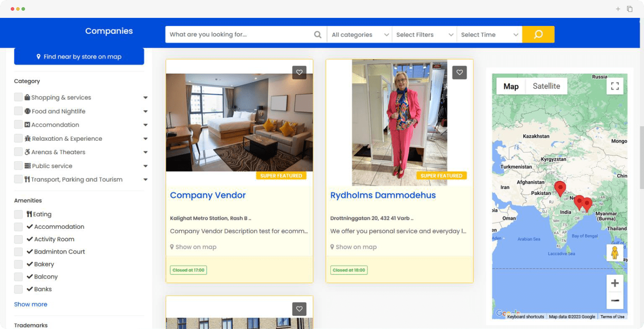Expand Transport, Parking and Tourism arrow
This screenshot has width=644, height=329.
(145, 179)
